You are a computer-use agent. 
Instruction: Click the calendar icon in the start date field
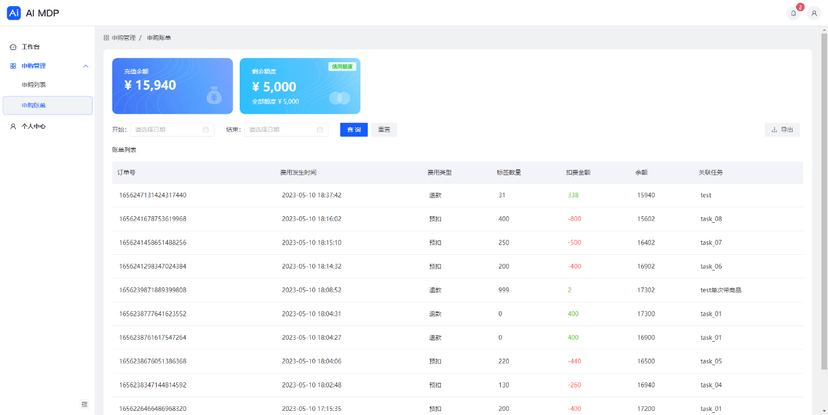click(x=206, y=130)
